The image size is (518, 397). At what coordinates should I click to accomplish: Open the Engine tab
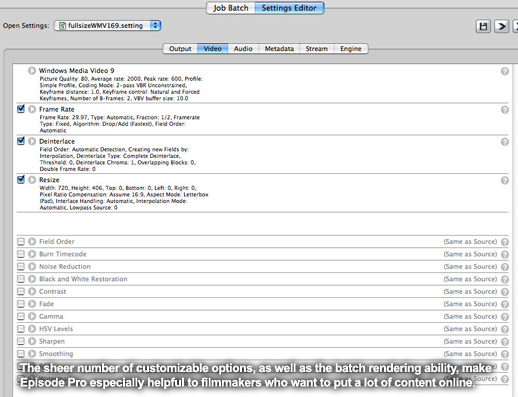(x=351, y=49)
